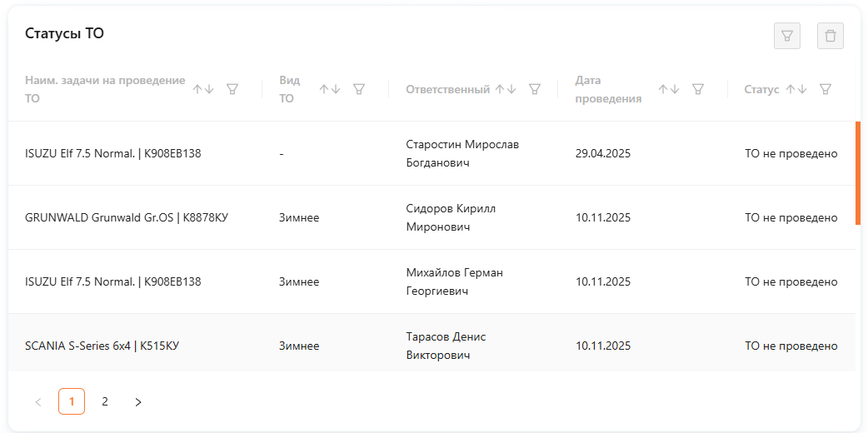Click the orange vertical scrollbar thumb
The image size is (868, 433).
coord(857,173)
